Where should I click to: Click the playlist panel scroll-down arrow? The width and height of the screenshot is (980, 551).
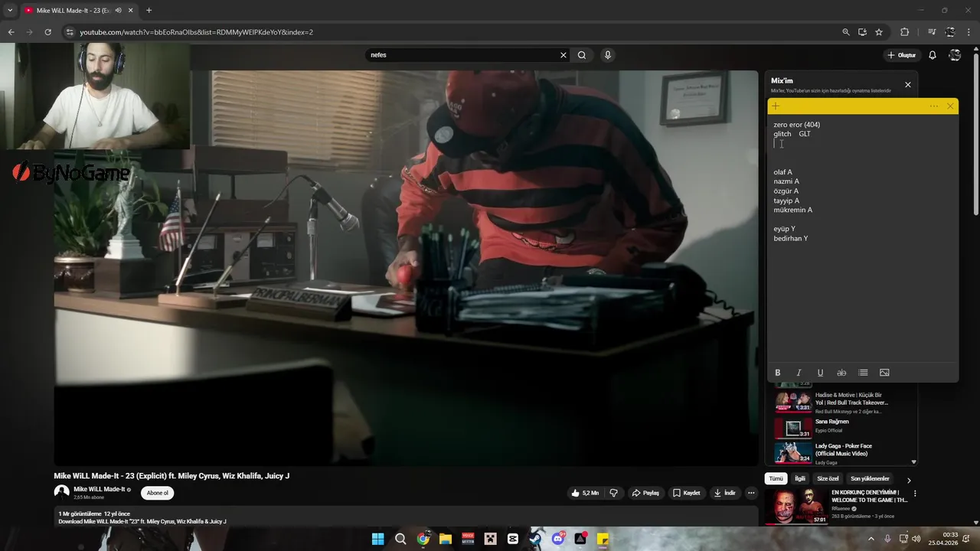tap(913, 462)
